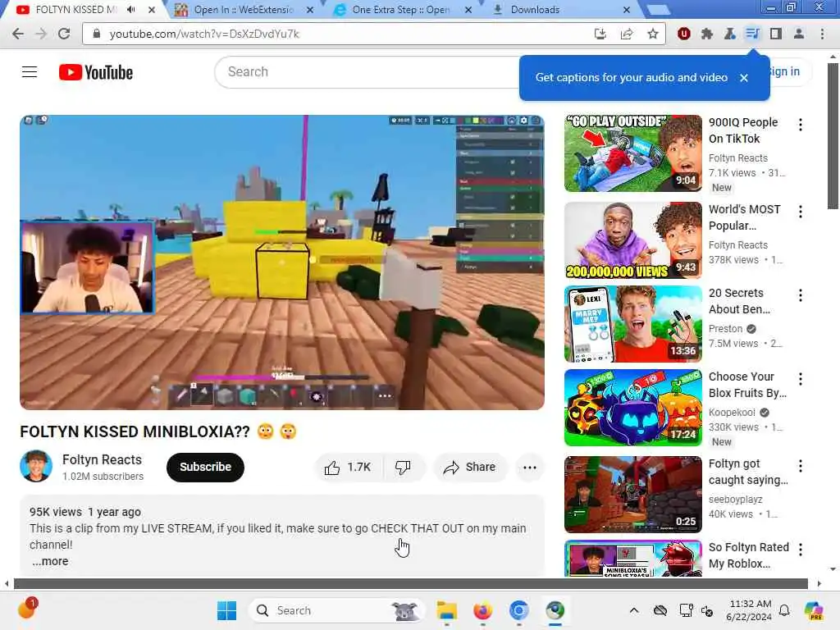
Task: Click the horizontal page scrollbar
Action: tap(410, 583)
